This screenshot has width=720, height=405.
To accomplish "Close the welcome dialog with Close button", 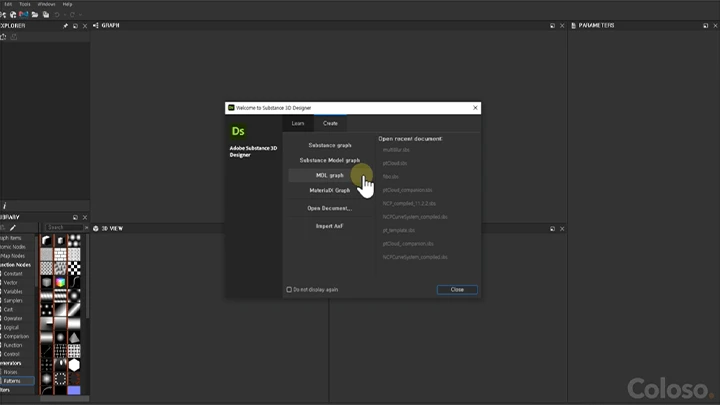I will click(457, 290).
